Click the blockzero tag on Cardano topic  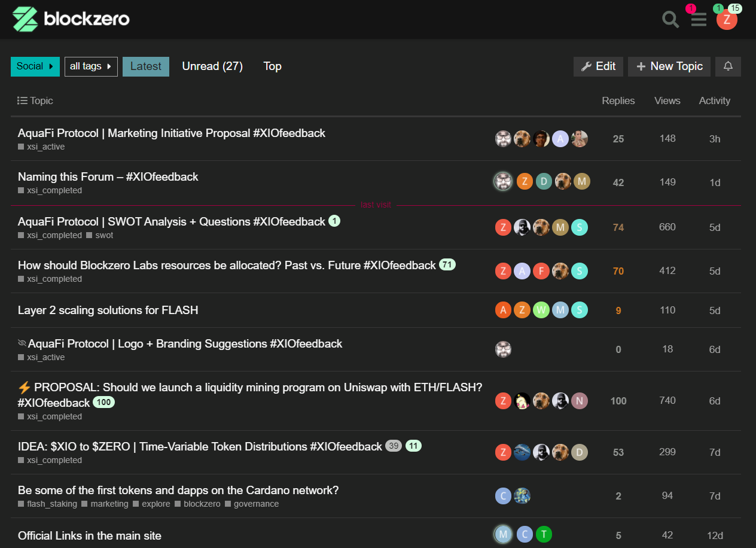197,504
